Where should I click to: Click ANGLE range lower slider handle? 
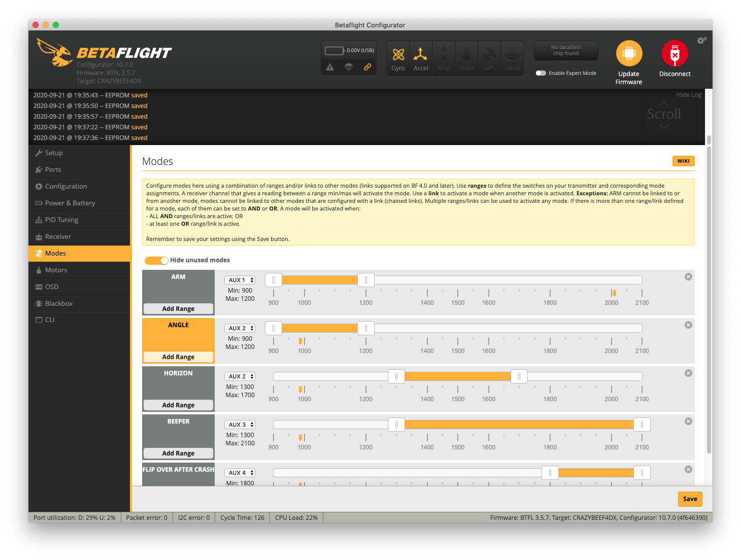274,328
